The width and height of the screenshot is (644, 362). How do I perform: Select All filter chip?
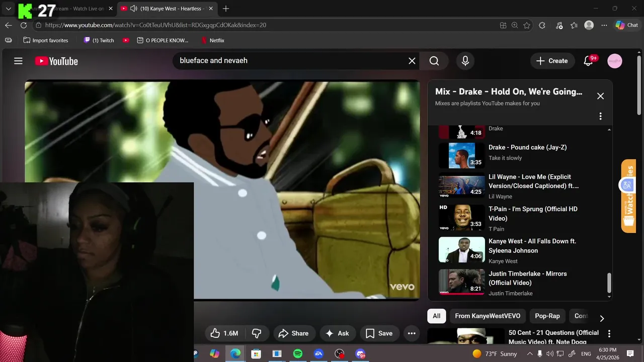(x=436, y=316)
